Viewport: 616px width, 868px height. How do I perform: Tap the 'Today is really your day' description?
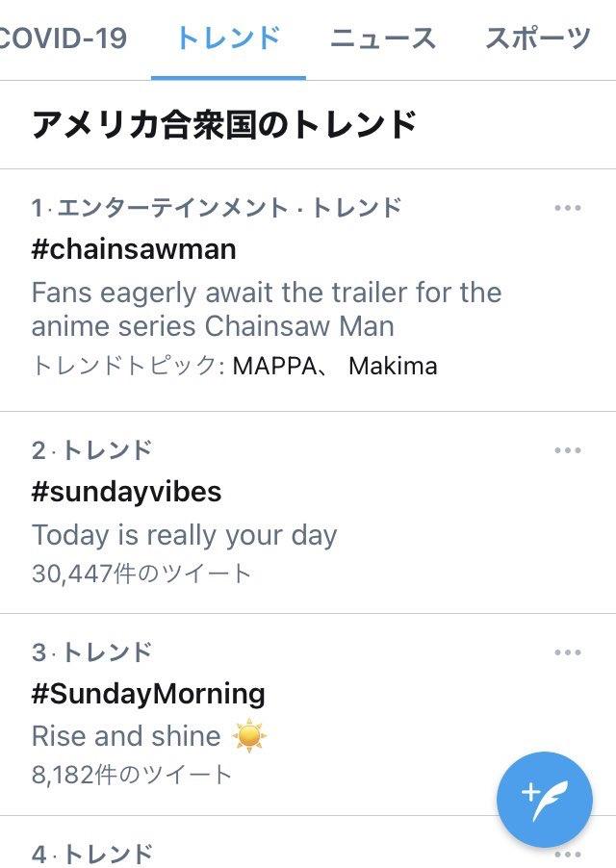(x=184, y=535)
